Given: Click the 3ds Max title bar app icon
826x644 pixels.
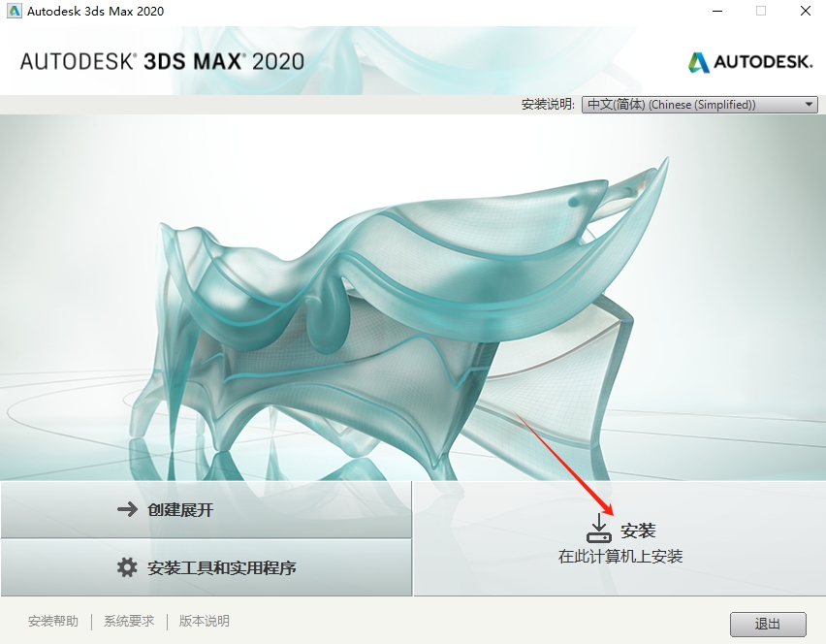Looking at the screenshot, I should 14,11.
